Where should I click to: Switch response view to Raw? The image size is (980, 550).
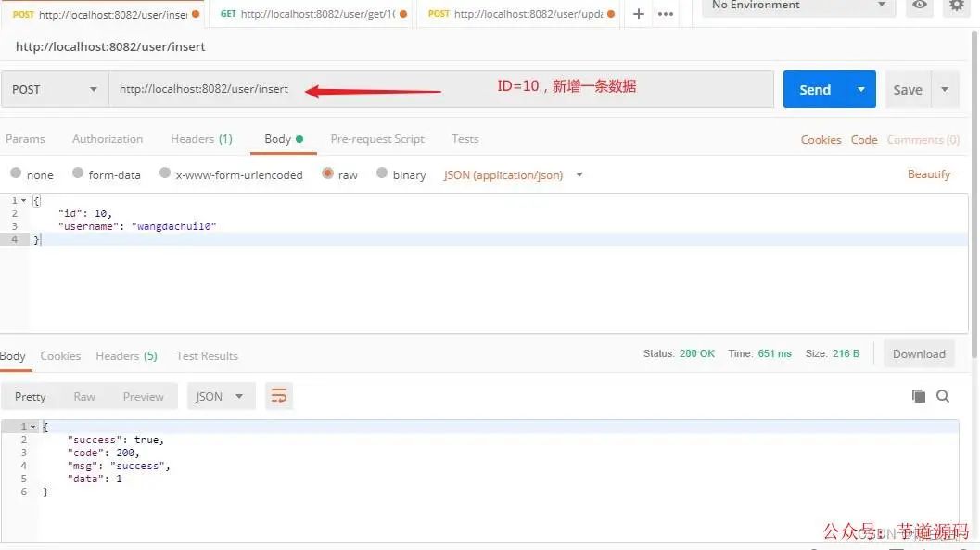pyautogui.click(x=84, y=396)
